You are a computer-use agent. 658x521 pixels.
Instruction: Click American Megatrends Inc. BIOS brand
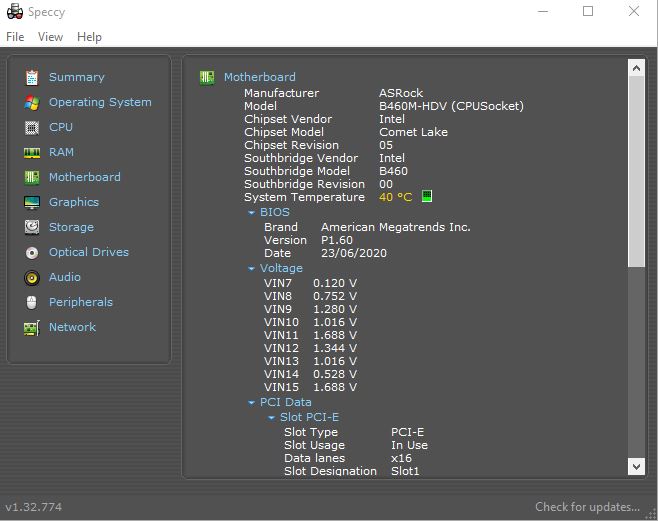[396, 227]
